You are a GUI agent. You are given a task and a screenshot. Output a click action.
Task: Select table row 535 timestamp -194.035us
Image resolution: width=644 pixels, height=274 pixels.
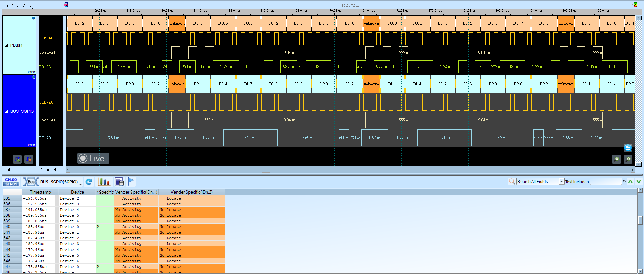point(113,198)
